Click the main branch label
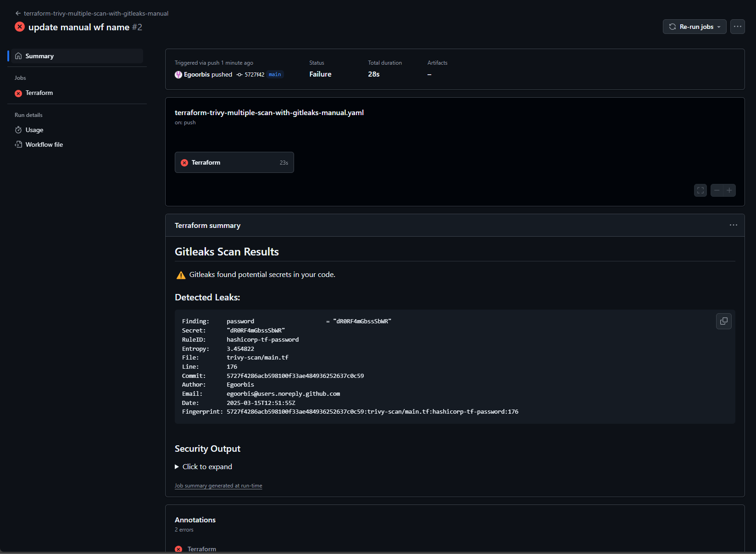 point(275,75)
